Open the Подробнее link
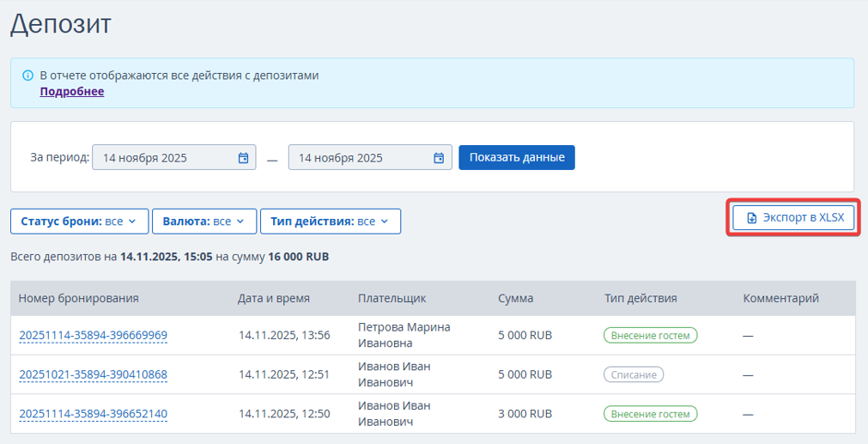868x444 pixels. (72, 92)
